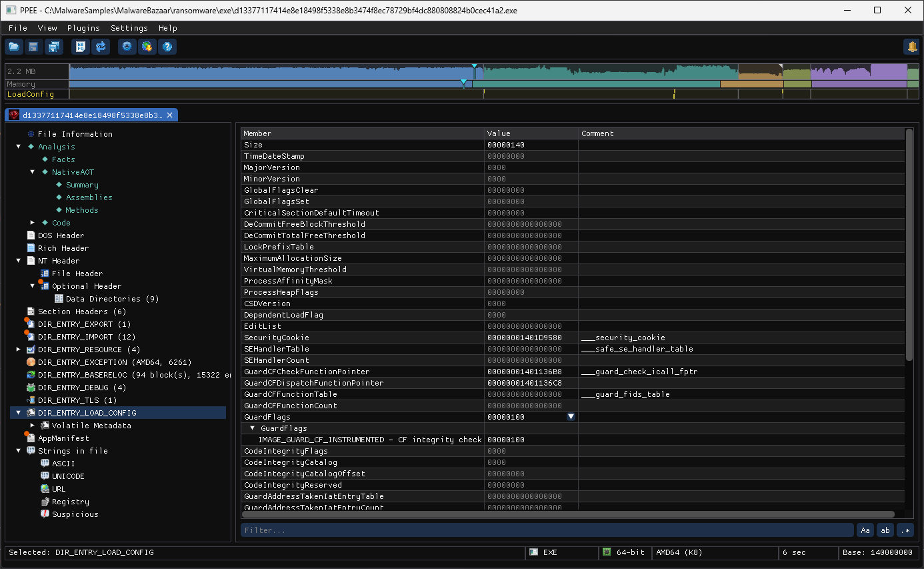This screenshot has height=569, width=924.
Task: Click the Filter input field
Action: [547, 530]
